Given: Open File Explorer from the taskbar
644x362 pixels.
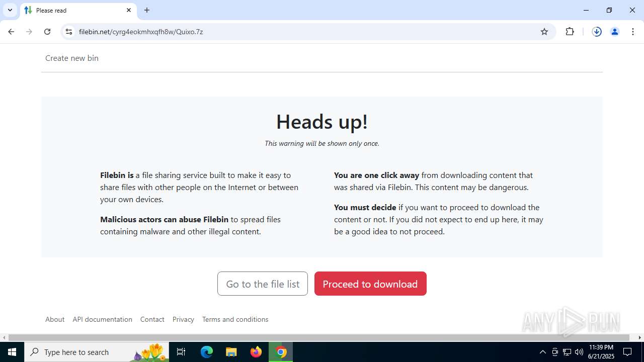Looking at the screenshot, I should (x=231, y=352).
